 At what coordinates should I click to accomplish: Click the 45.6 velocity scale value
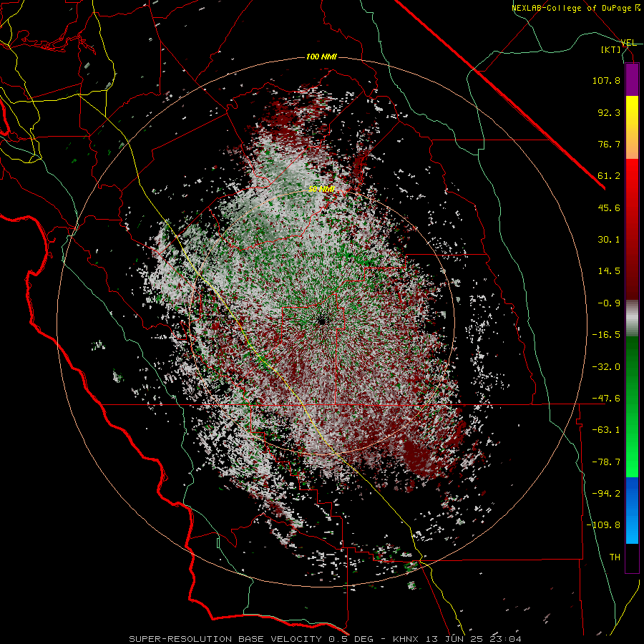click(609, 208)
